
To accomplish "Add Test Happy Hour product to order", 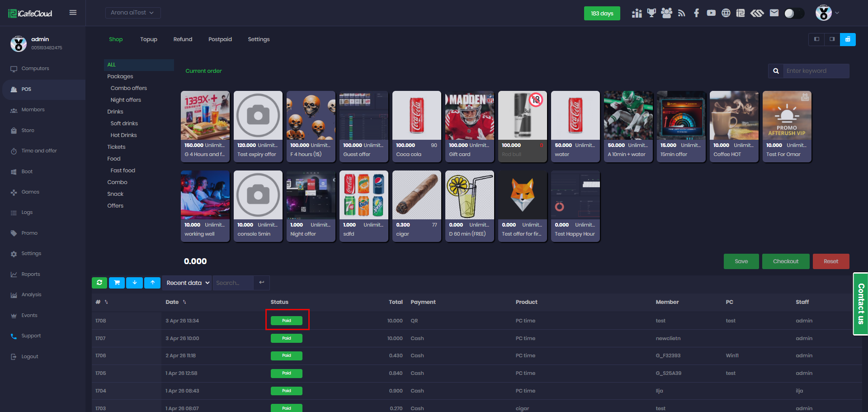I will pos(575,206).
